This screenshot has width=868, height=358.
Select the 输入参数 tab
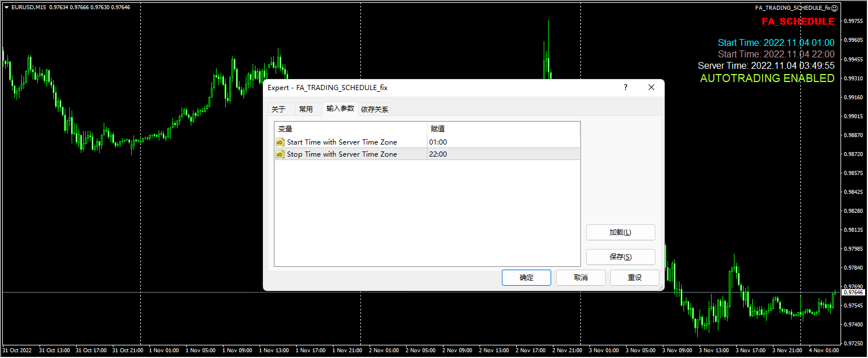pos(340,108)
